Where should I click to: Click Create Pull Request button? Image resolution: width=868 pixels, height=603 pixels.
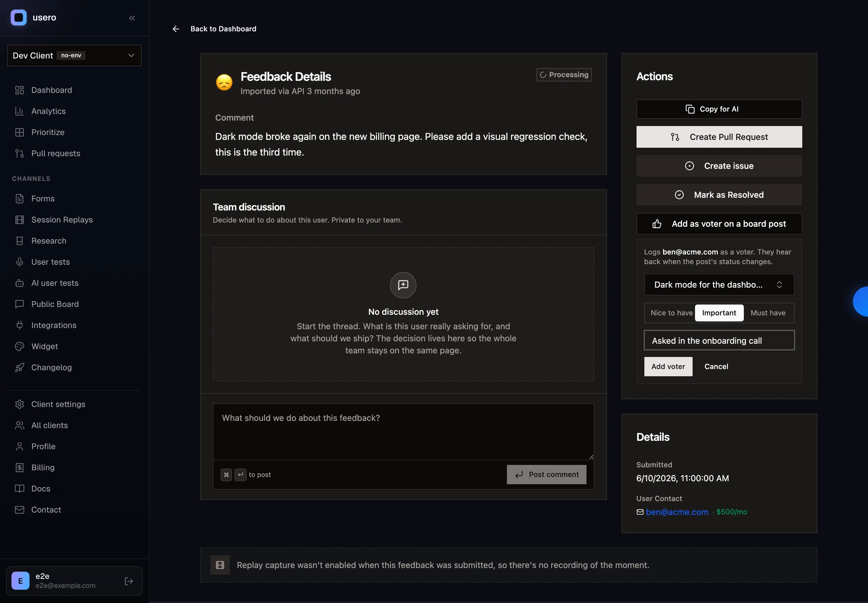(x=719, y=137)
